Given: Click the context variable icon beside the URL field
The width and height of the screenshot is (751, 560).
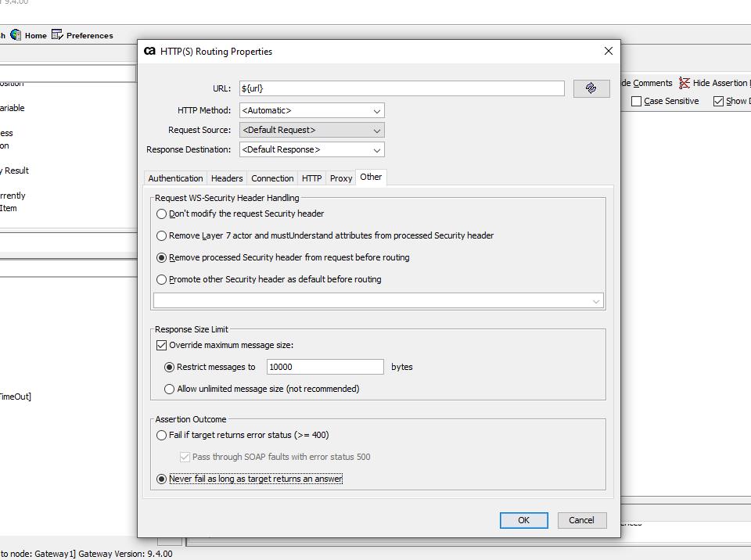Looking at the screenshot, I should pos(591,88).
